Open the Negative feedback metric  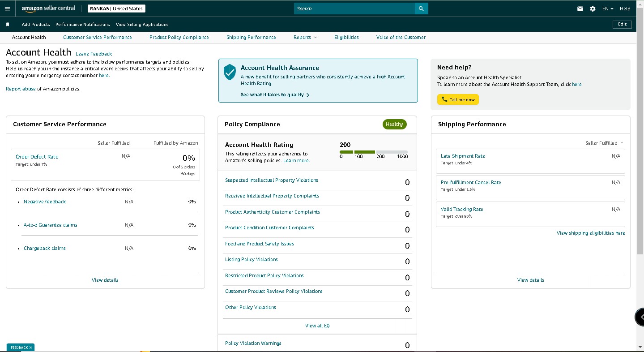[x=45, y=202]
